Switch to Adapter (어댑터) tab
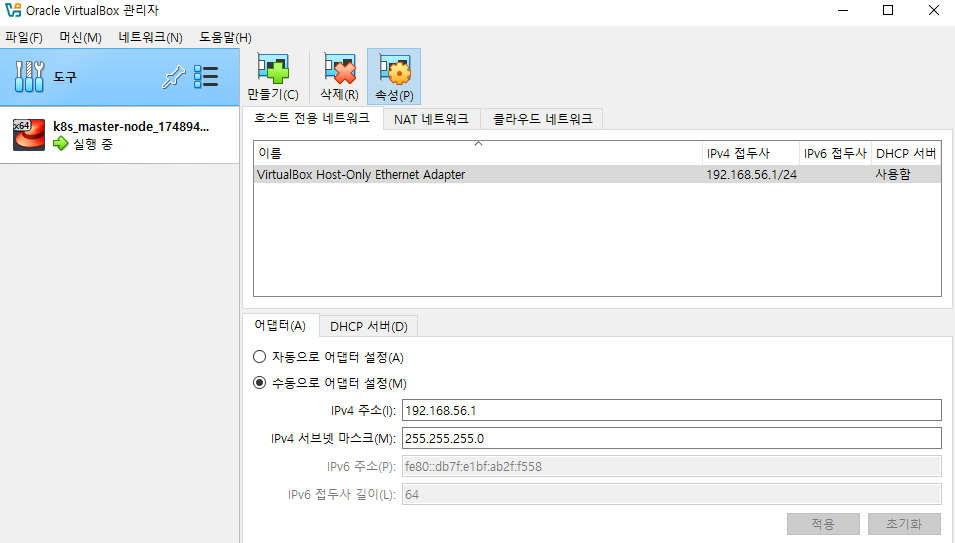 [280, 326]
